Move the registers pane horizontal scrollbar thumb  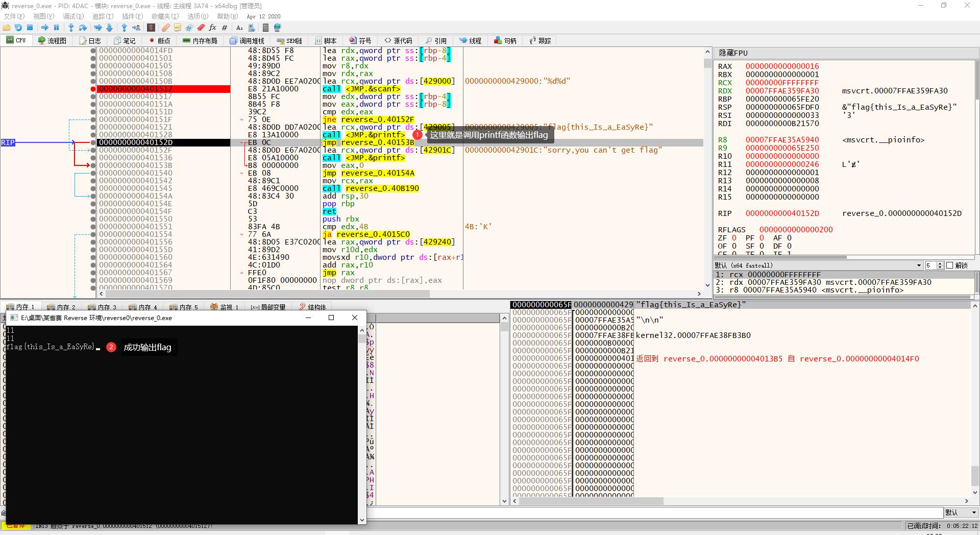click(x=781, y=257)
